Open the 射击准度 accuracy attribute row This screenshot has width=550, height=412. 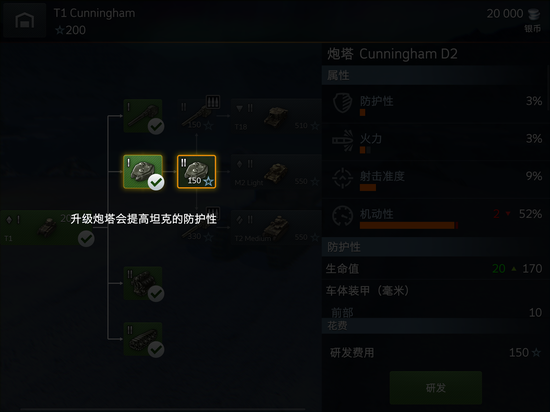[434, 180]
